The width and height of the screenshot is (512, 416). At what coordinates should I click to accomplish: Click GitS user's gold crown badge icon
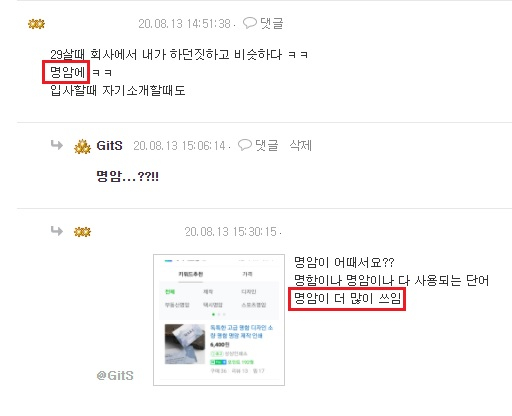[x=82, y=146]
